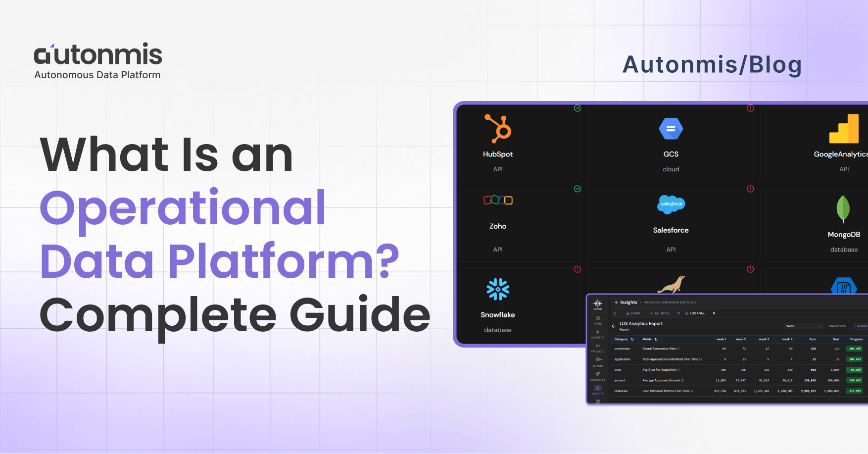Click 206.40% progress badge for conversion
The width and height of the screenshot is (868, 454).
point(855,349)
